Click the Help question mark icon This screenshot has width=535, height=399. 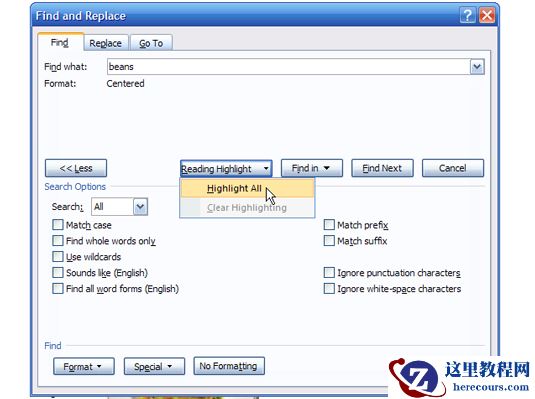pyautogui.click(x=468, y=15)
